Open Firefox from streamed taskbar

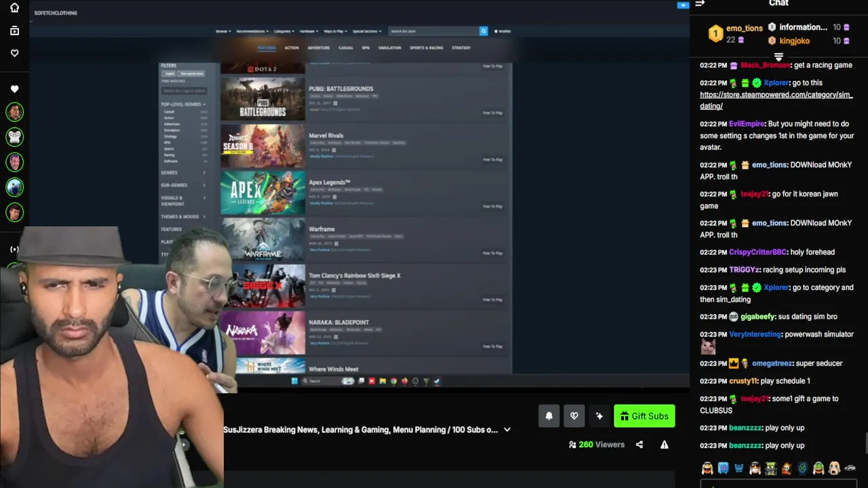click(405, 381)
